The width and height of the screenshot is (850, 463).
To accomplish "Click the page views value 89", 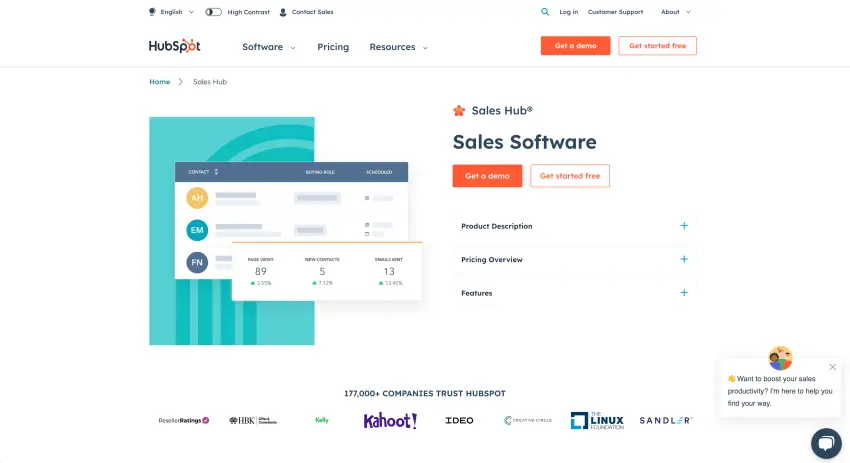I will pyautogui.click(x=261, y=271).
